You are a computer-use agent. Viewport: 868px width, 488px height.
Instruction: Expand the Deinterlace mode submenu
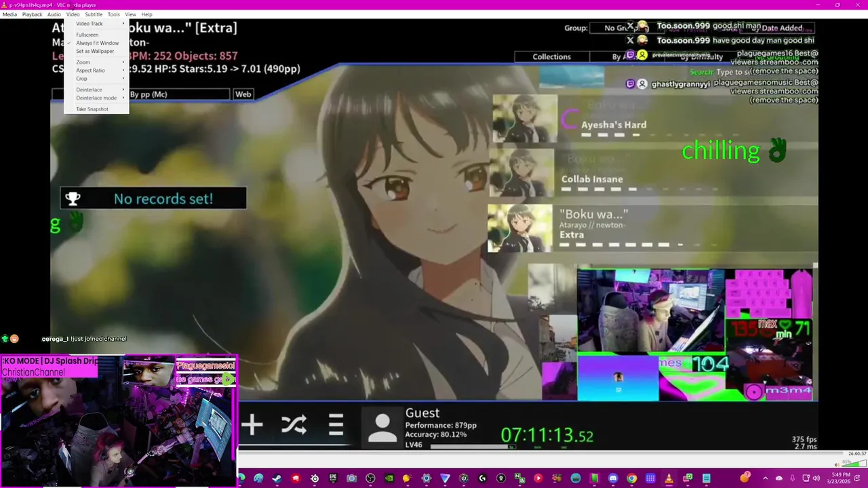pos(96,98)
